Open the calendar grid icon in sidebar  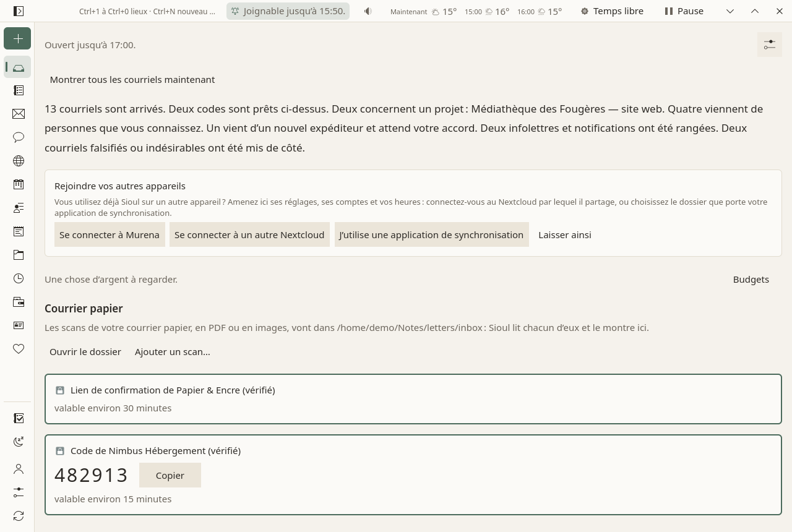pyautogui.click(x=19, y=184)
